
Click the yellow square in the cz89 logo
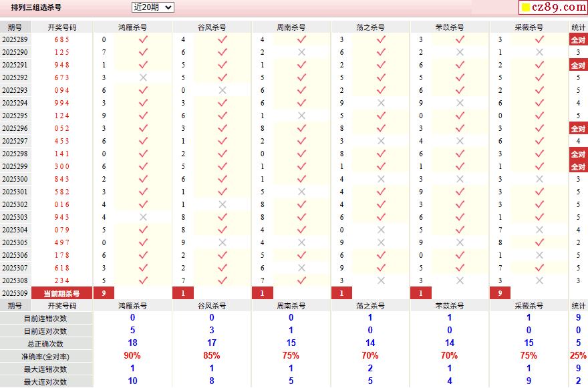pos(526,8)
